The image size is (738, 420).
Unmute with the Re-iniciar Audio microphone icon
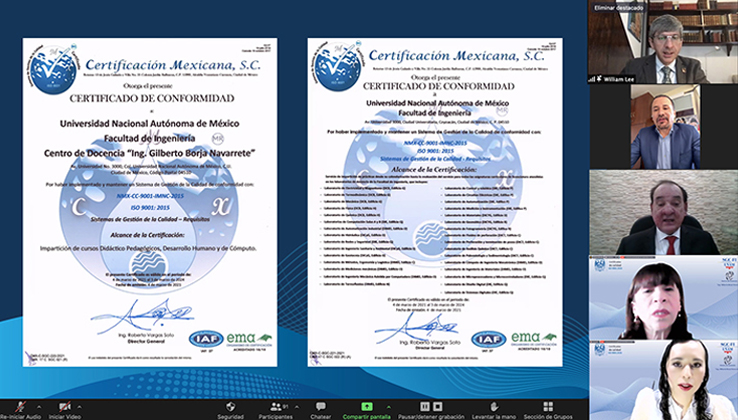point(20,407)
